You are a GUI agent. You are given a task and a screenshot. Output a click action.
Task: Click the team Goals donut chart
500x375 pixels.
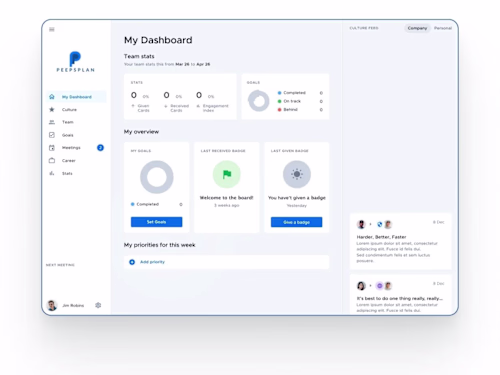point(259,101)
